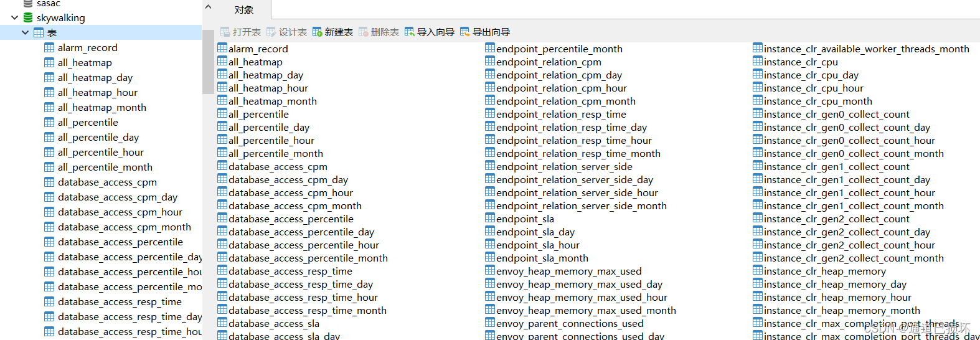Image resolution: width=980 pixels, height=340 pixels.
Task: Select instance_clr_gen1_collect_count icon
Action: tap(758, 165)
